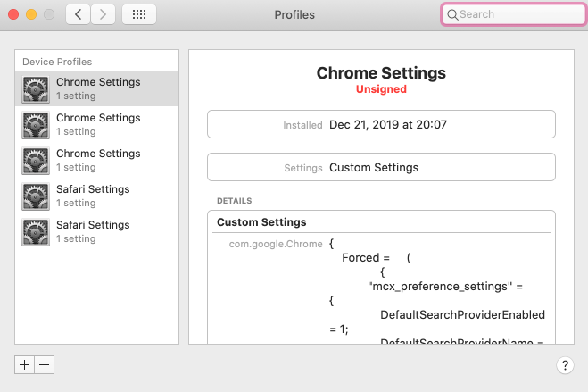
Task: Select the last Safari Settings profile
Action: click(96, 231)
